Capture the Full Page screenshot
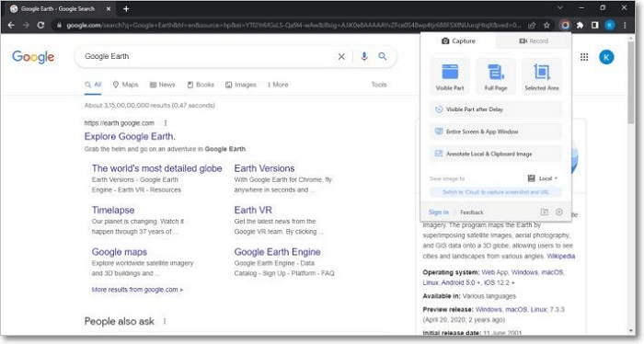 [x=496, y=76]
